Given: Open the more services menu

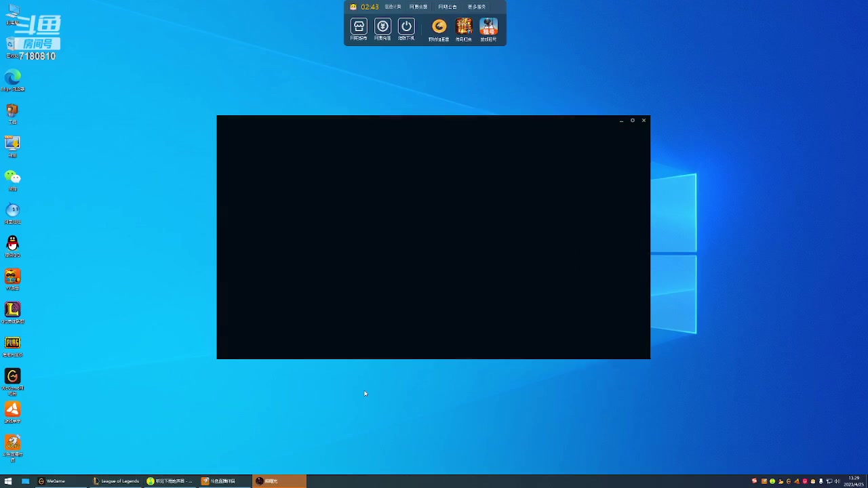Looking at the screenshot, I should (477, 7).
